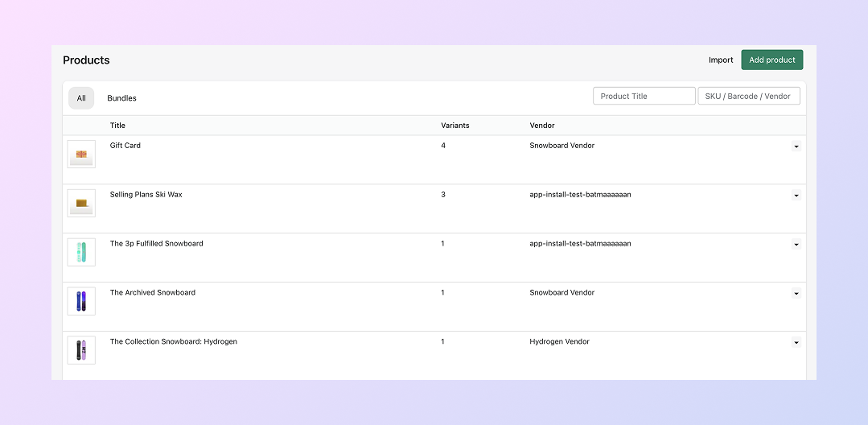Image resolution: width=868 pixels, height=425 pixels.
Task: Switch to the Bundles tab
Action: 121,98
